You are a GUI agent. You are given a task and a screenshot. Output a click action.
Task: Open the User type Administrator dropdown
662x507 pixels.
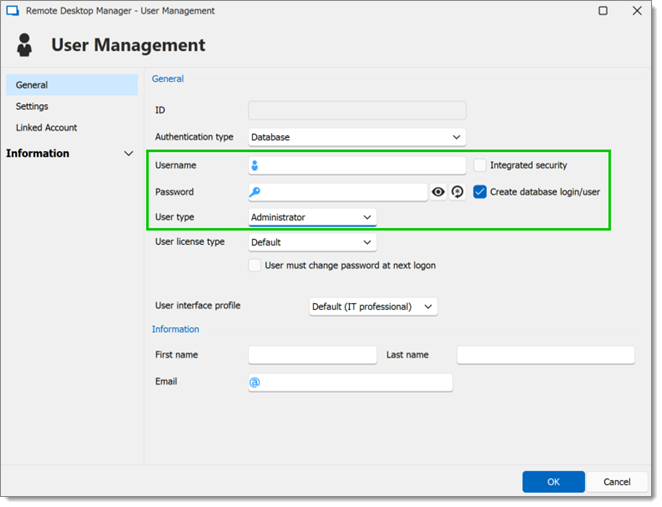pyautogui.click(x=312, y=217)
